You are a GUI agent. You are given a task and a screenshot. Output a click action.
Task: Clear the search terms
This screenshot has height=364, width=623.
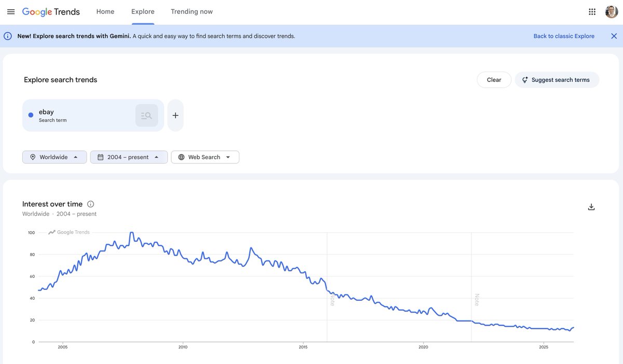point(494,80)
